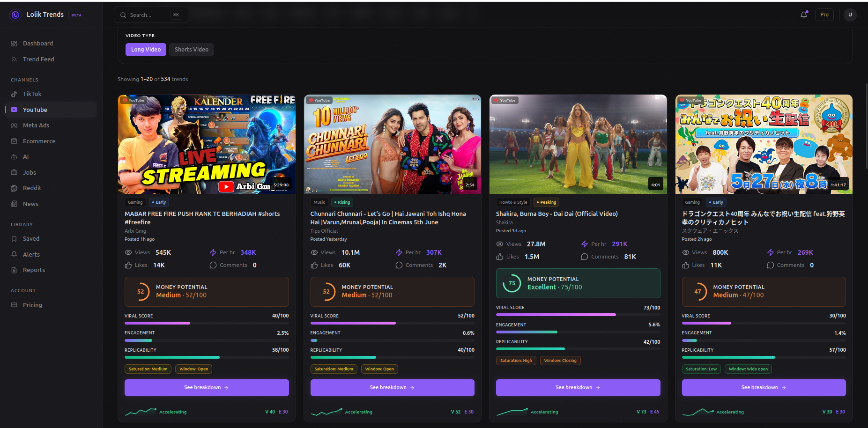
Task: Click See breakdown for Shakira card
Action: pos(578,388)
